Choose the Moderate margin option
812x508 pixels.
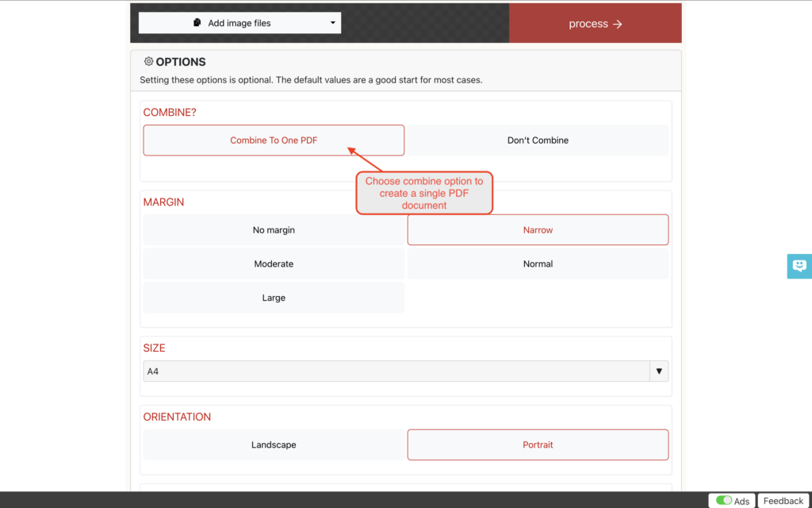coord(274,264)
